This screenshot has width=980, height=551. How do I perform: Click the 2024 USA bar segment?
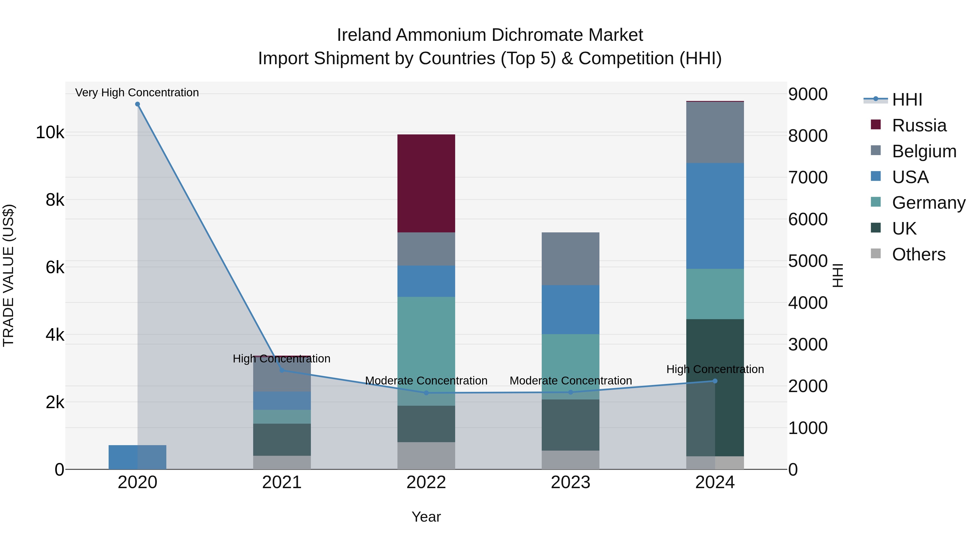tap(715, 216)
